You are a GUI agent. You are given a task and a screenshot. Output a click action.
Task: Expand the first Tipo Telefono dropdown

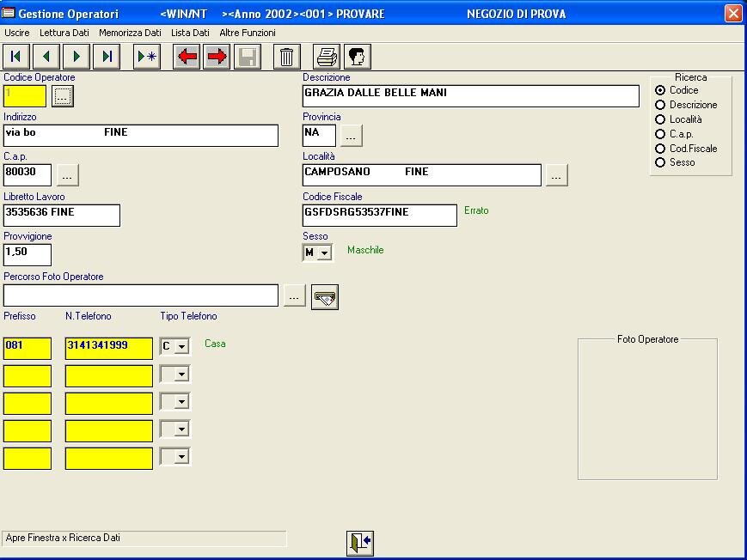pyautogui.click(x=181, y=347)
